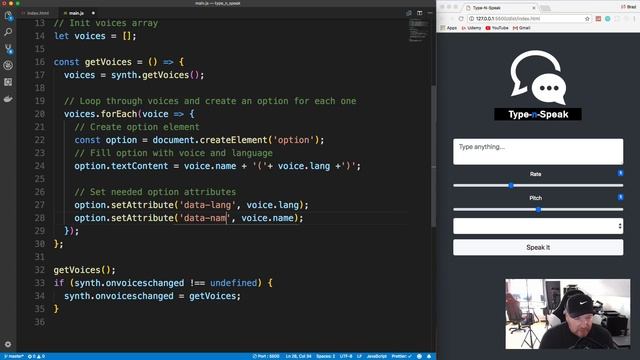Open notifications bell in status bar
Screen dimensions: 640x360
click(429, 356)
